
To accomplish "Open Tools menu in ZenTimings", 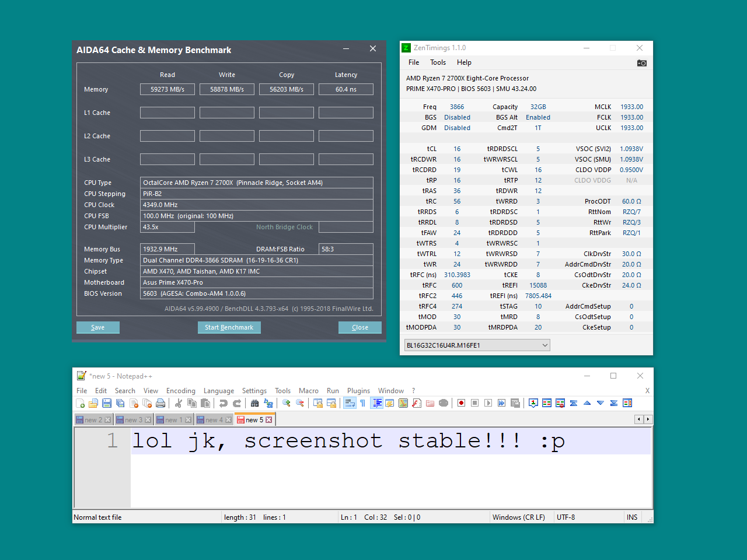I will tap(438, 62).
